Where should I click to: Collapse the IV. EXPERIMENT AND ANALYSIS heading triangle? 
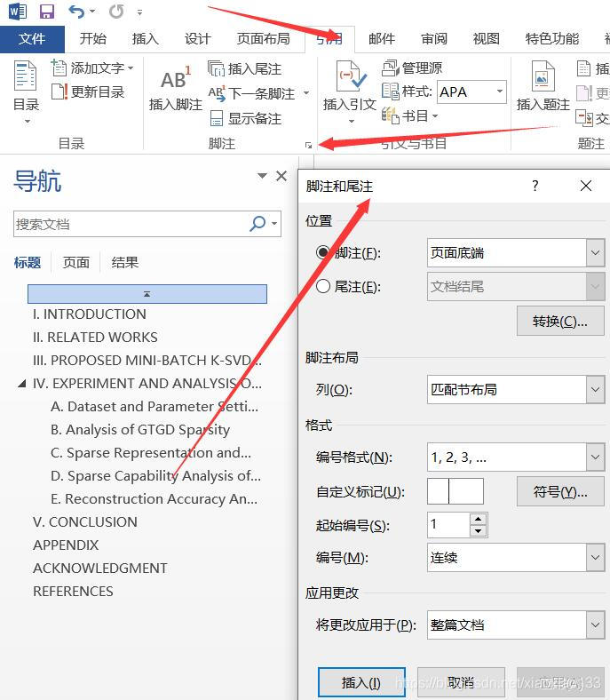[x=21, y=384]
